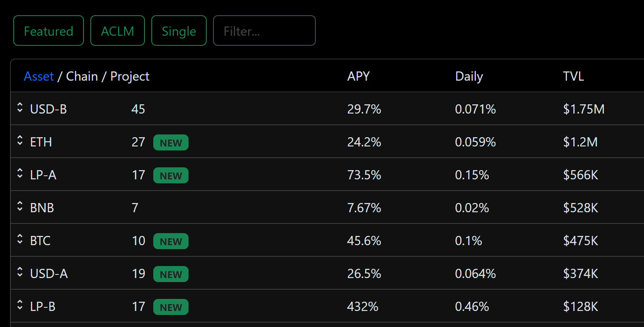Screen dimensions: 644x327
Task: Sort table by TVL column
Action: pyautogui.click(x=573, y=76)
